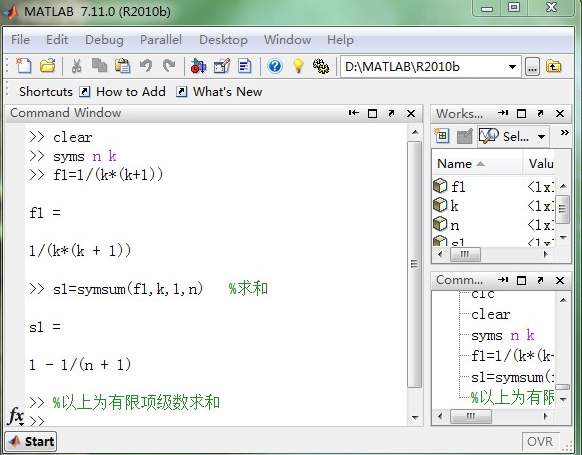Select 'clear' in Command History
This screenshot has width=582, height=455.
click(491, 314)
